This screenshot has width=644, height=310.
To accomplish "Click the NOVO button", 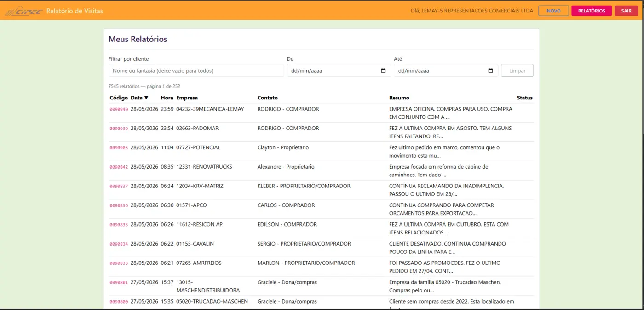I will coord(553,11).
